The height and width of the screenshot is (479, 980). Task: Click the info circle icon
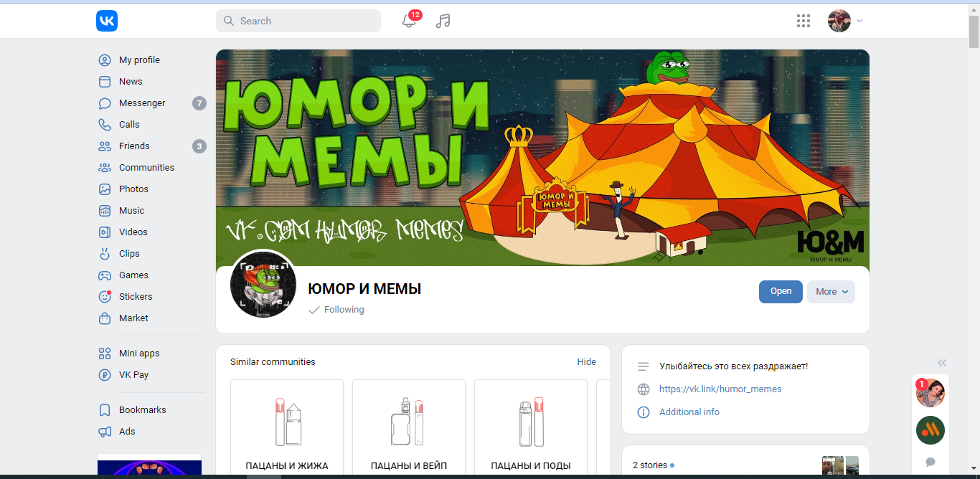coord(644,412)
